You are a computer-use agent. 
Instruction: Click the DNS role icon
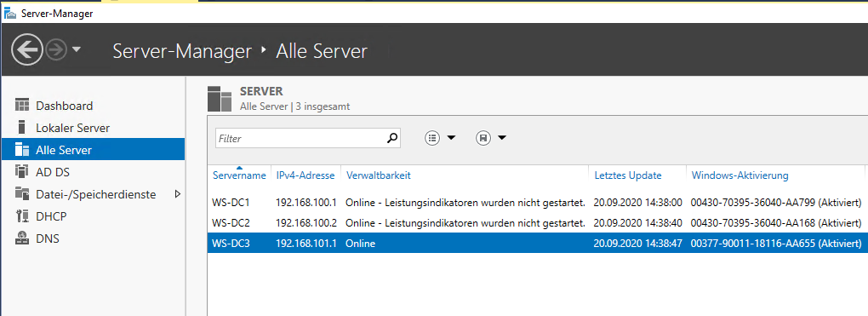(x=21, y=238)
